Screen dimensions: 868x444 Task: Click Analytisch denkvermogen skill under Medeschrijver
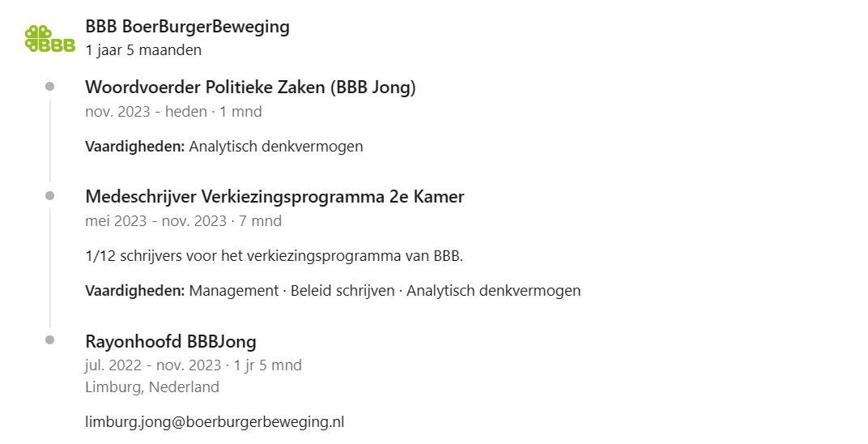tap(494, 291)
